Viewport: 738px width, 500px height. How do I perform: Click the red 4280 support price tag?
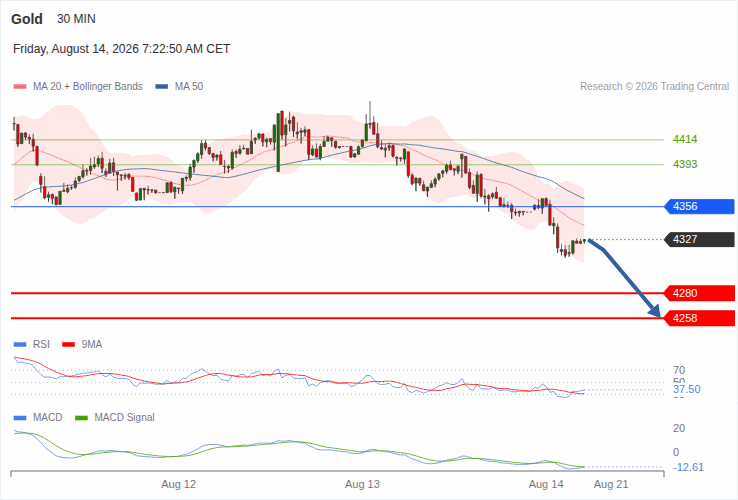(x=699, y=293)
